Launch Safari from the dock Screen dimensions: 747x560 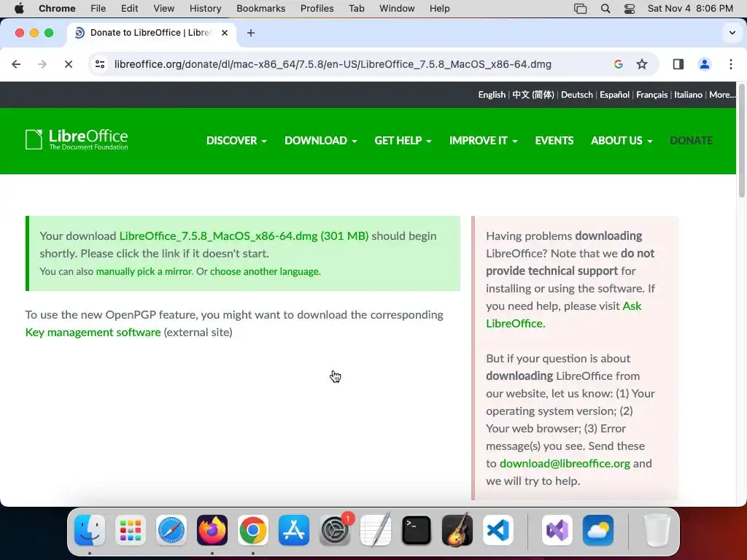(171, 531)
